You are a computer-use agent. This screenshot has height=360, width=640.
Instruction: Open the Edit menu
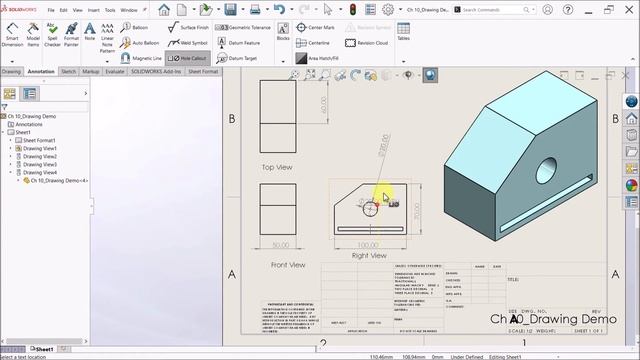click(64, 10)
